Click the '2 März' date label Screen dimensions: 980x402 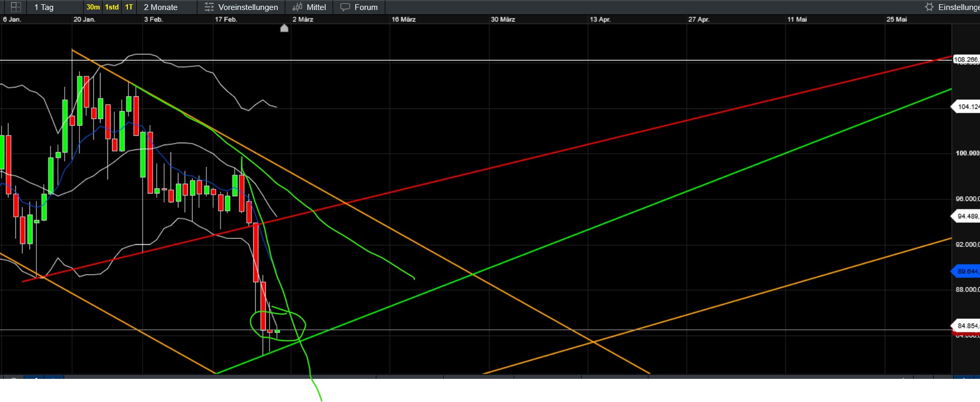303,19
